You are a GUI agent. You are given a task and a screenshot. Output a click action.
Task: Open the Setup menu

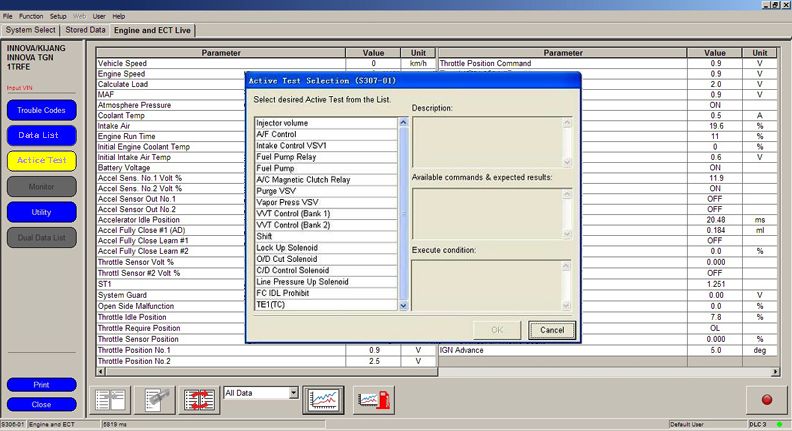coord(58,16)
